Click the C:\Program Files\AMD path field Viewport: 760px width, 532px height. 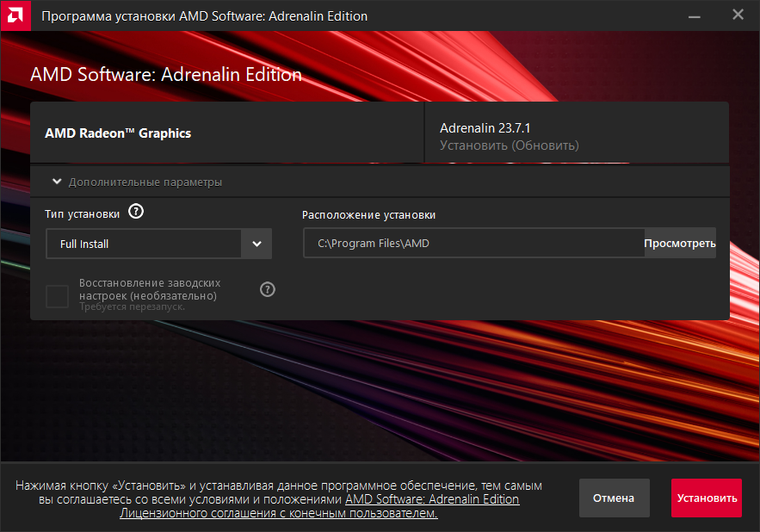point(473,243)
